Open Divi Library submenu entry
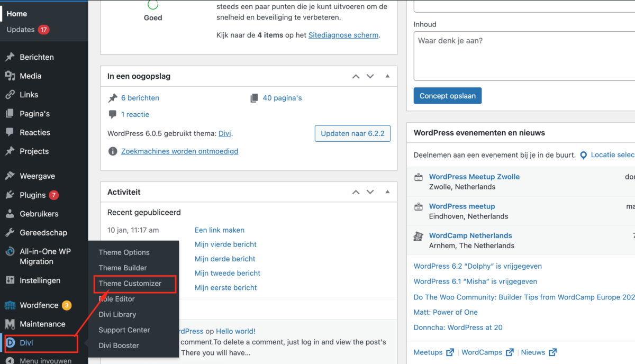Screen dimensions: 635x364 pos(117,314)
